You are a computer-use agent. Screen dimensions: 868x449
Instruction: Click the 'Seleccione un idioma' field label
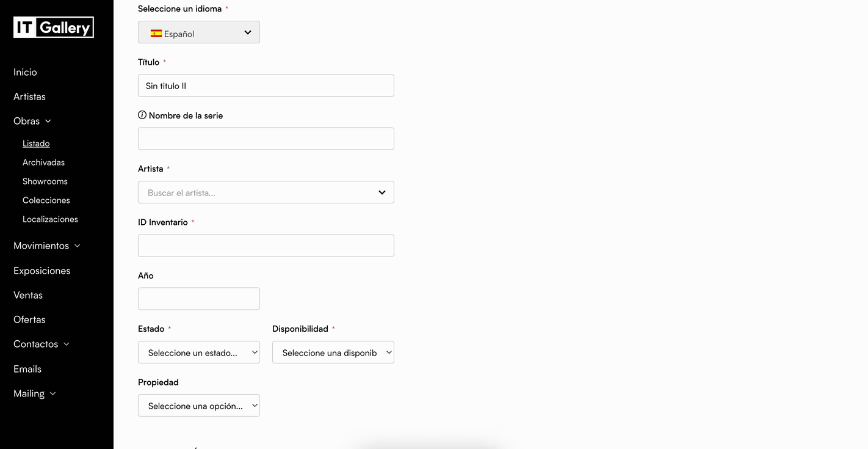point(179,9)
